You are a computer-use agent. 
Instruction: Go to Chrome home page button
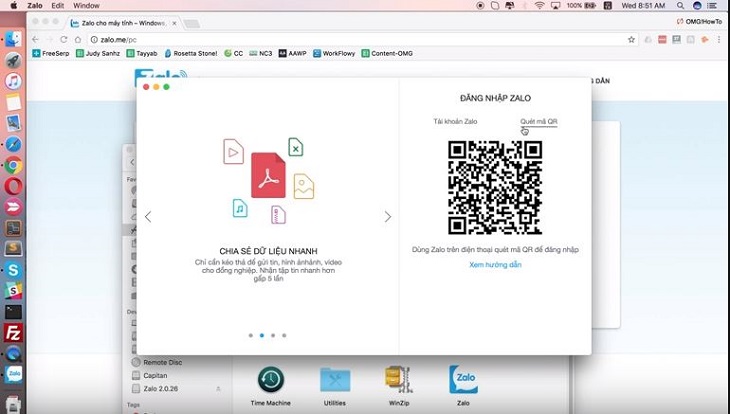(78, 40)
